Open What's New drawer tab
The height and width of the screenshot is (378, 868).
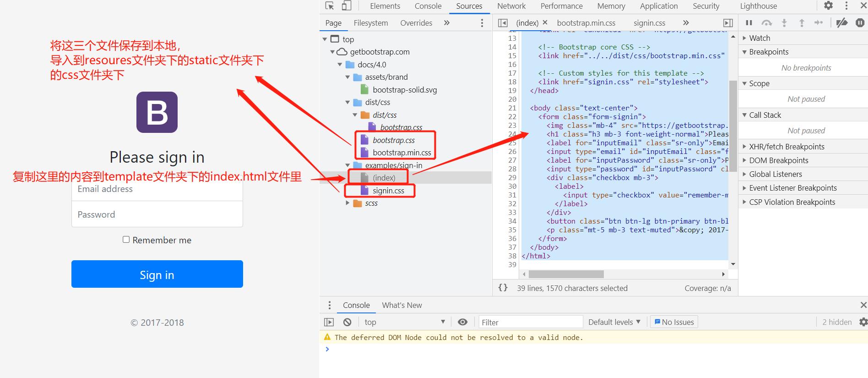tap(402, 305)
